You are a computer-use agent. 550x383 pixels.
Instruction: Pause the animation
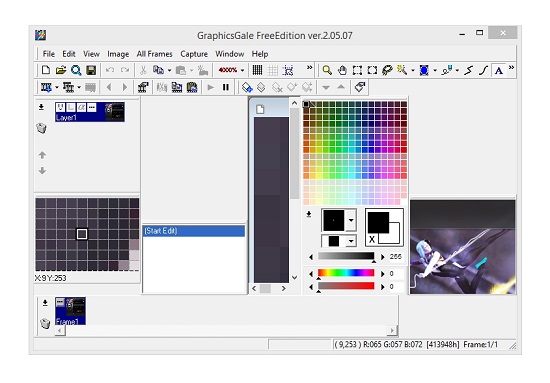point(226,87)
